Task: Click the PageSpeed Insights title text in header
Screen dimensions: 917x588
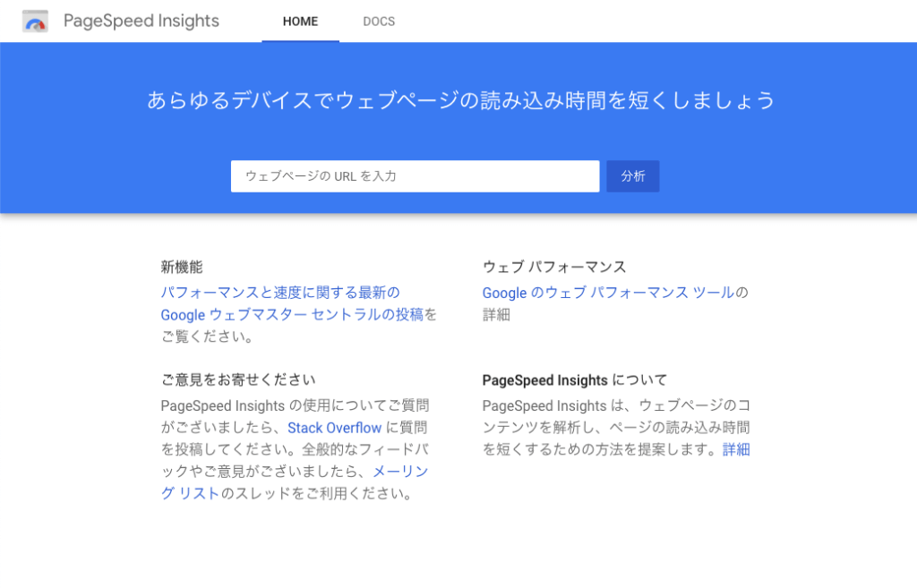Action: coord(141,21)
